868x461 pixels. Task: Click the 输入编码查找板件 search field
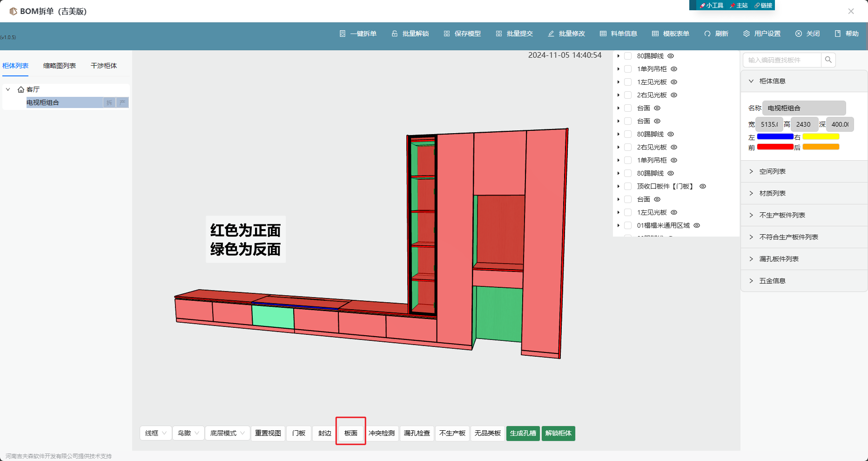(x=782, y=60)
